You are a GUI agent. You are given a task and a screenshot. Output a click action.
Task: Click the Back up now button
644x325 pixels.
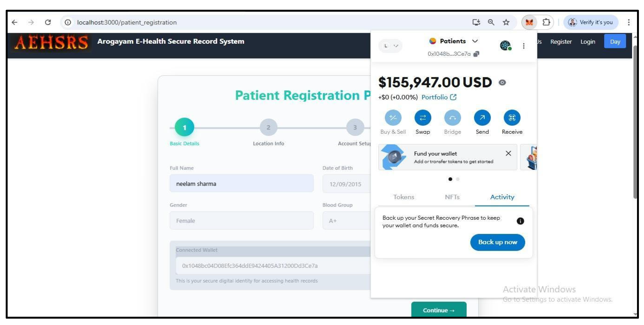tap(497, 242)
